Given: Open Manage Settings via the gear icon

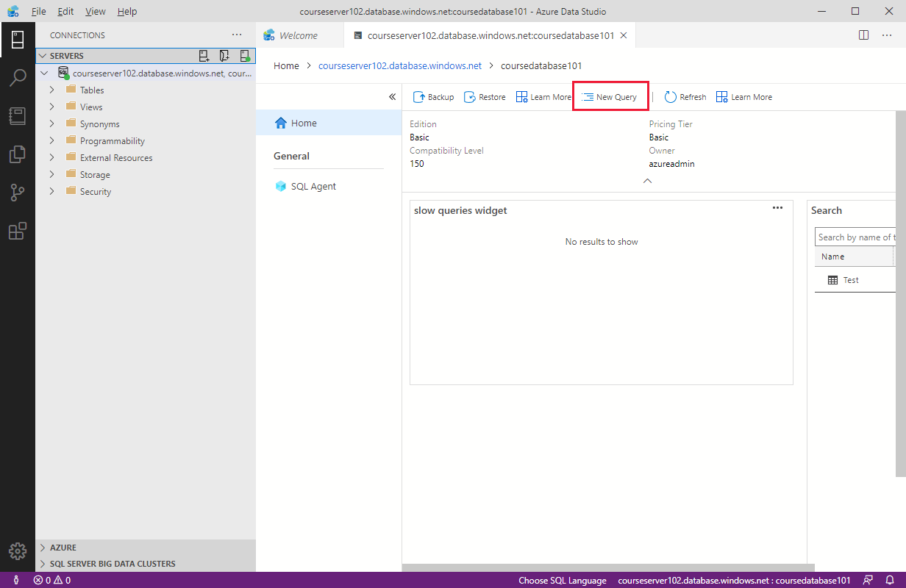Looking at the screenshot, I should point(18,551).
